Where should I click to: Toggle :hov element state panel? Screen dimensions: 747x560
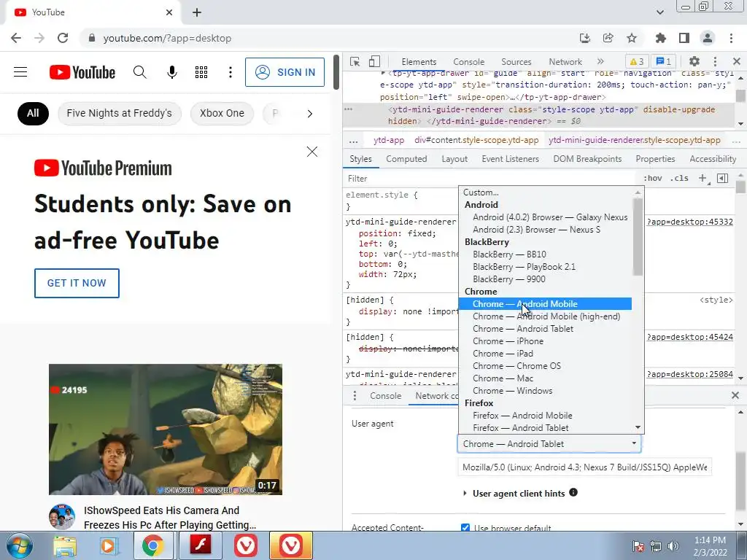point(653,178)
